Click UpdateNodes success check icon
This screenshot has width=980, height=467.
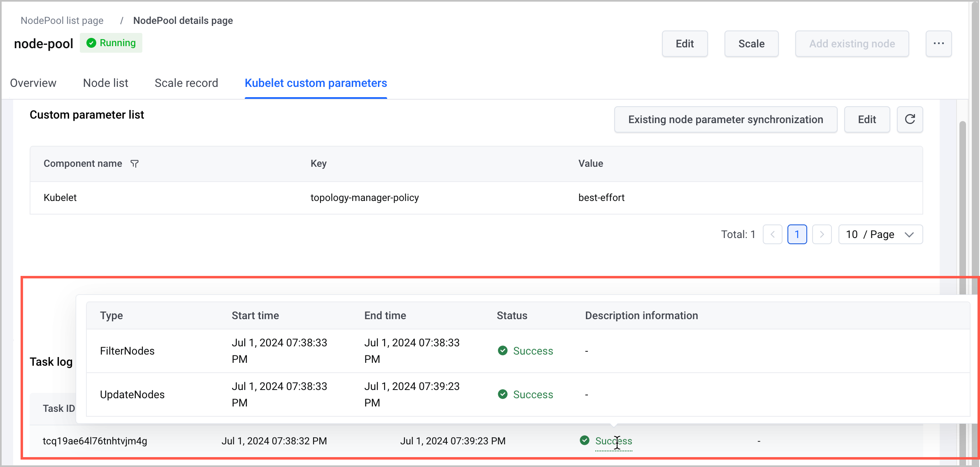click(x=502, y=394)
